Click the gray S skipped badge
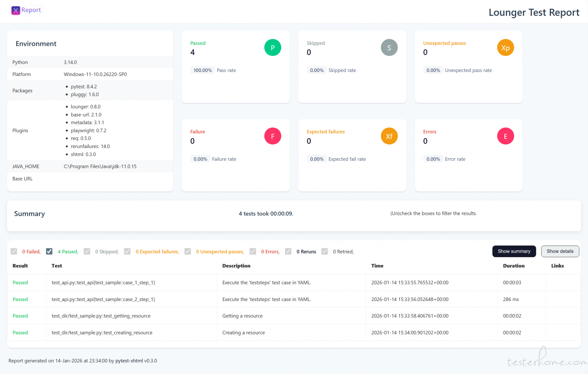Screen dimensions: 588x374 [389, 48]
